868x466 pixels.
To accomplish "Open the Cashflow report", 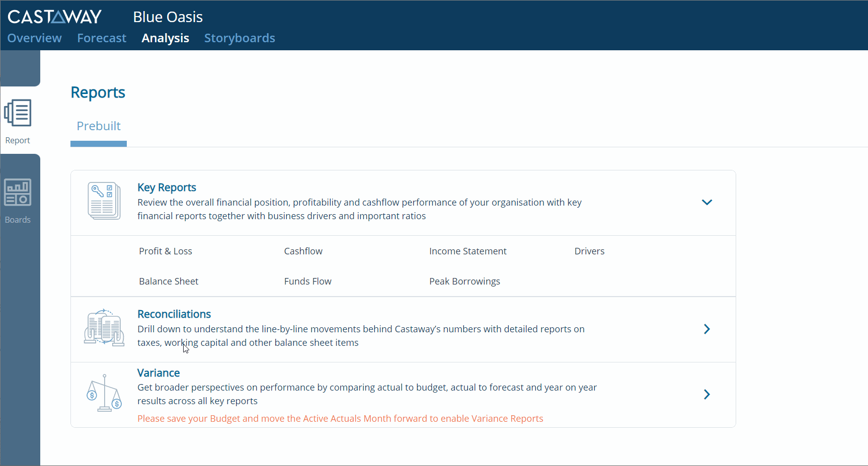I will point(303,251).
